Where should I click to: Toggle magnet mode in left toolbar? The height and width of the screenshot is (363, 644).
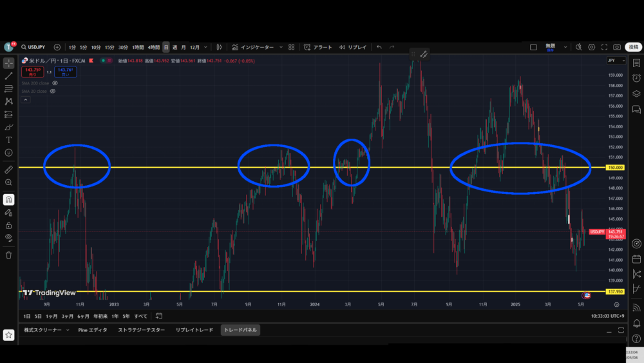tap(8, 199)
